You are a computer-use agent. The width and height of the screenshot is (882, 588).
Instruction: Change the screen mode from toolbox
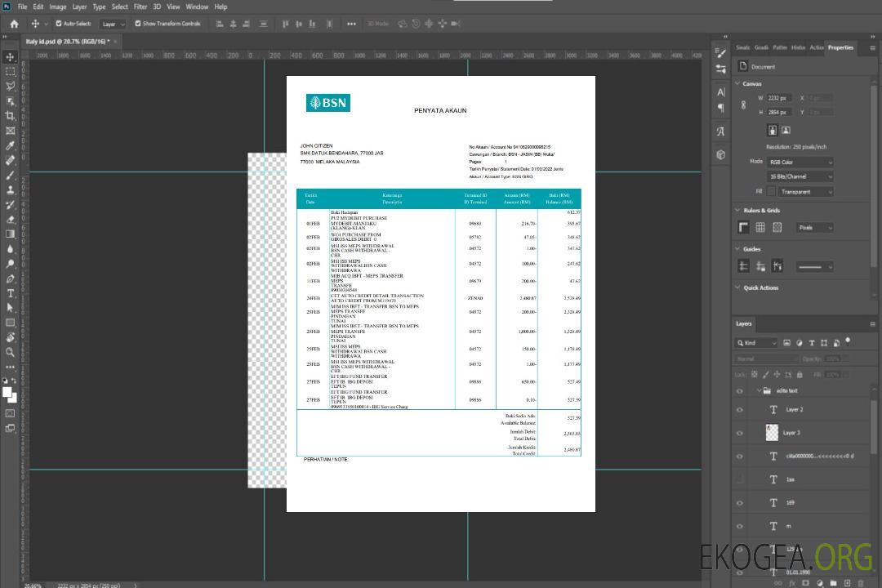[x=10, y=428]
